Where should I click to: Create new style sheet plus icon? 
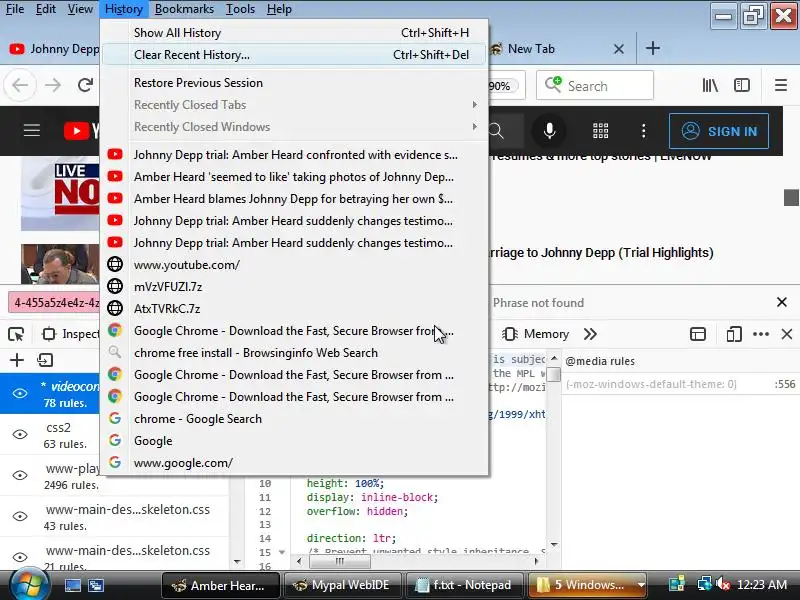click(17, 360)
